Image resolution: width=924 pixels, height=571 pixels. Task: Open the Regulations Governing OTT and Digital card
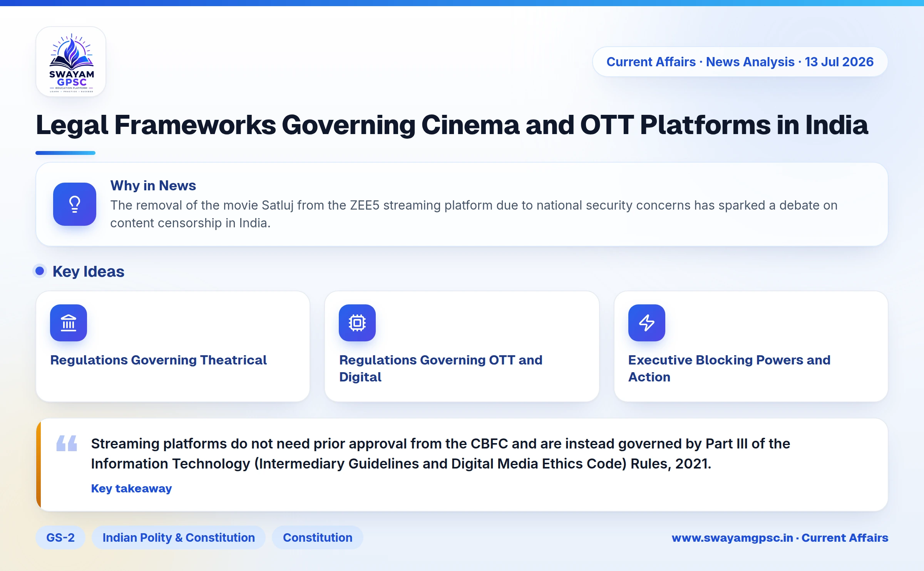tap(462, 346)
